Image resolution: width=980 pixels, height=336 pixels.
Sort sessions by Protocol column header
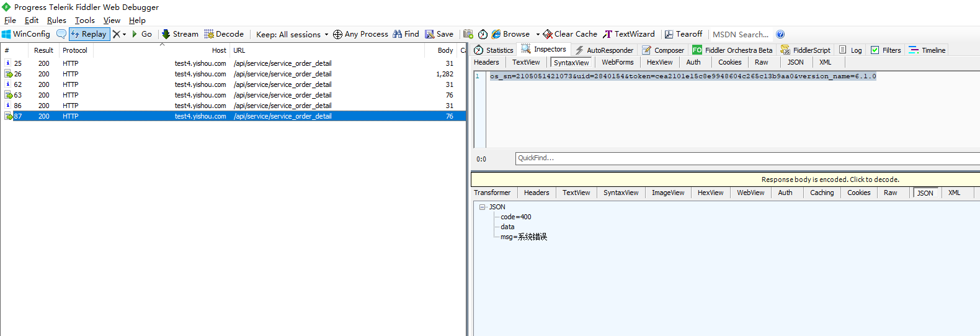[75, 50]
